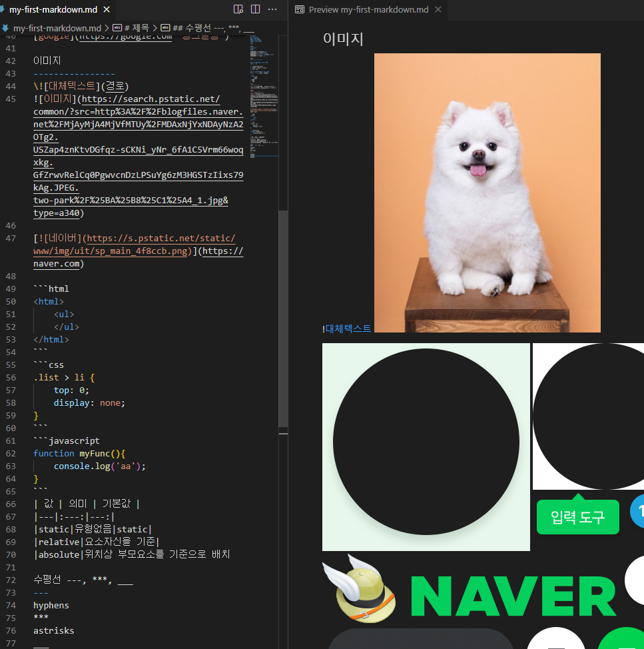The width and height of the screenshot is (644, 649).
Task: Click the winged hat icon in preview
Action: coord(359,588)
